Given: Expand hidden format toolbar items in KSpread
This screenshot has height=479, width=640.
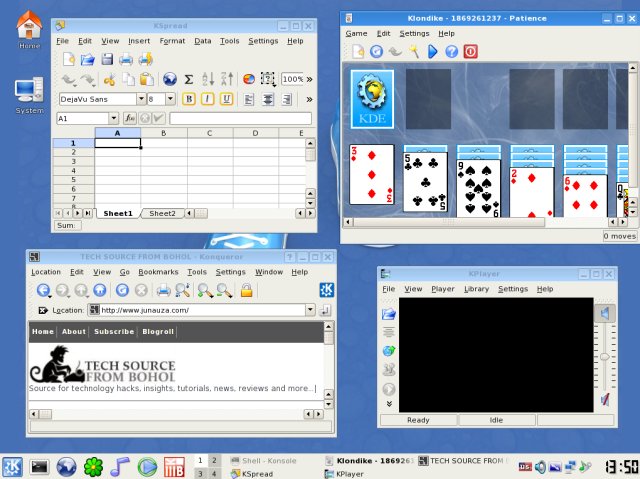Looking at the screenshot, I should [309, 99].
